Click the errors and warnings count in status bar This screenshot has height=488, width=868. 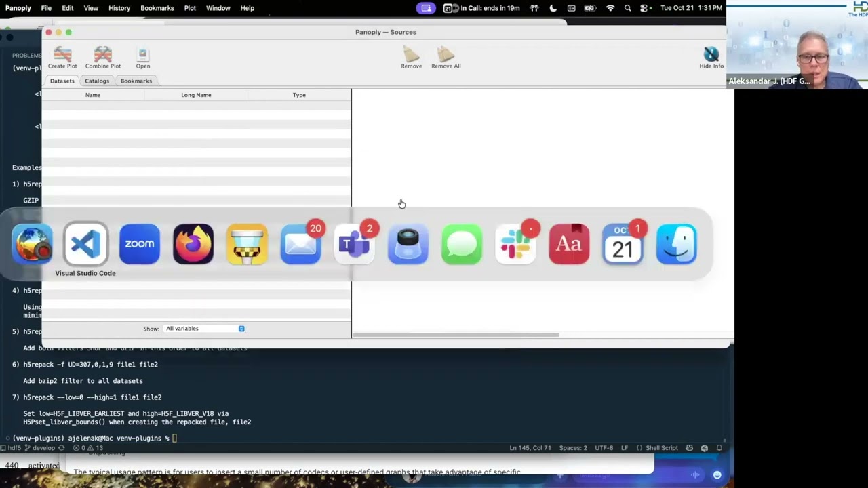pos(88,448)
